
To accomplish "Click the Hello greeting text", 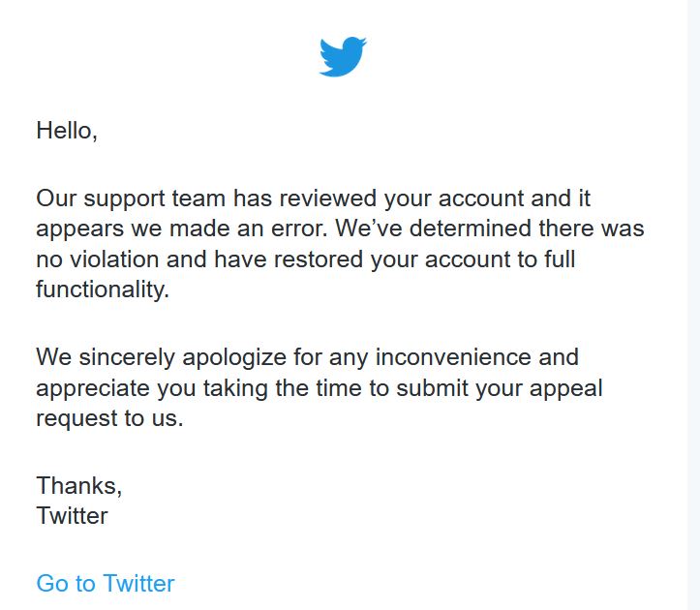I will [67, 131].
